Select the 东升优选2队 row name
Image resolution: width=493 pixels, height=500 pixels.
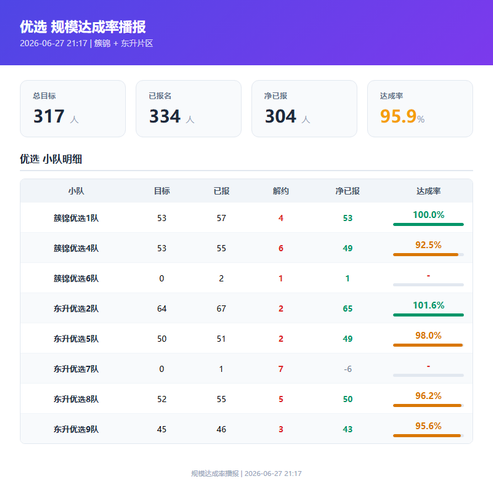coord(76,309)
